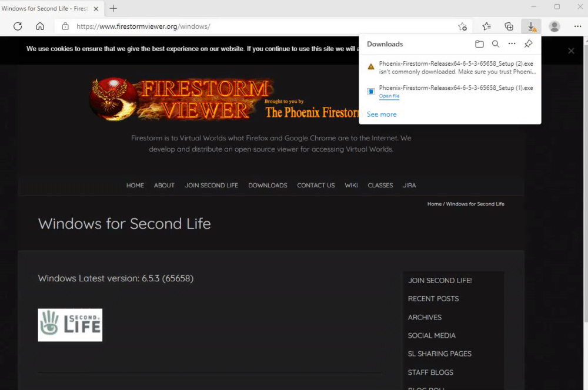Add this page to favorites
588x390 pixels.
click(462, 26)
